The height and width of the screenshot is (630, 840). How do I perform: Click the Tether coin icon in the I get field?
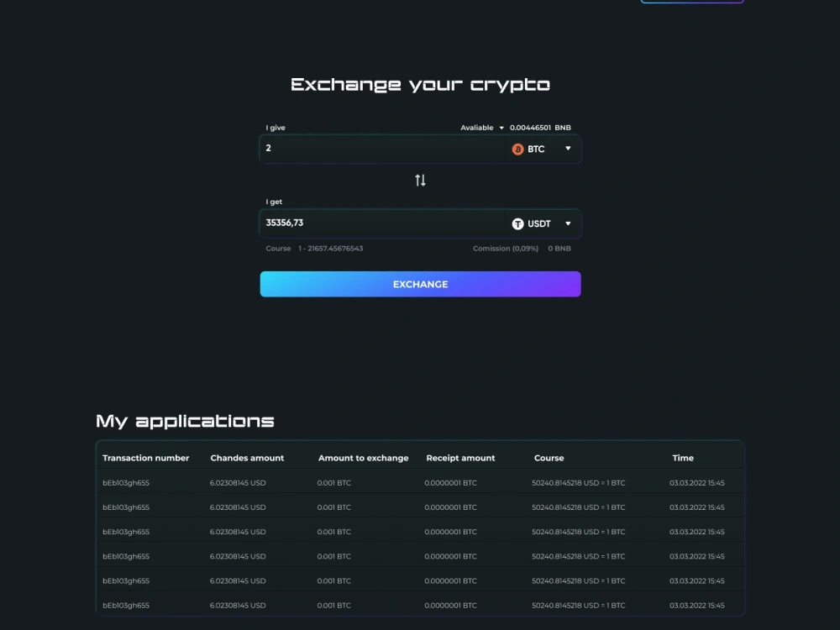coord(518,223)
